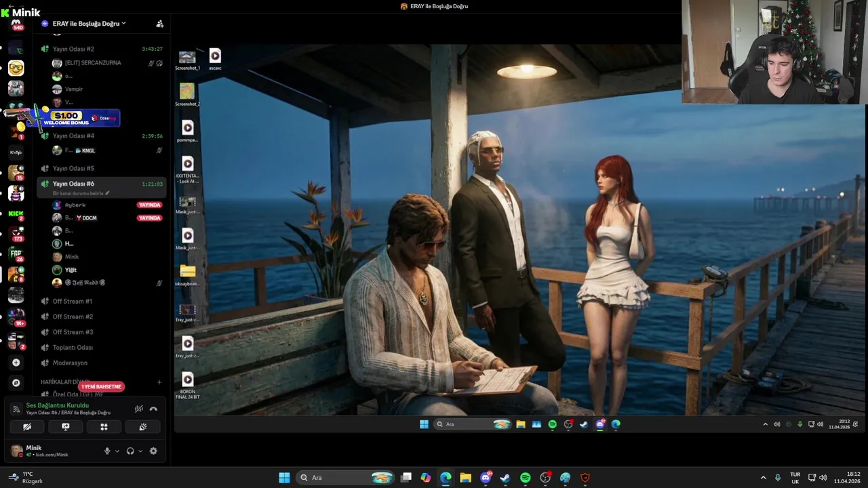Screen dimensions: 868x488
Task: Click Discord icon in streamed taskbar
Action: click(600, 424)
